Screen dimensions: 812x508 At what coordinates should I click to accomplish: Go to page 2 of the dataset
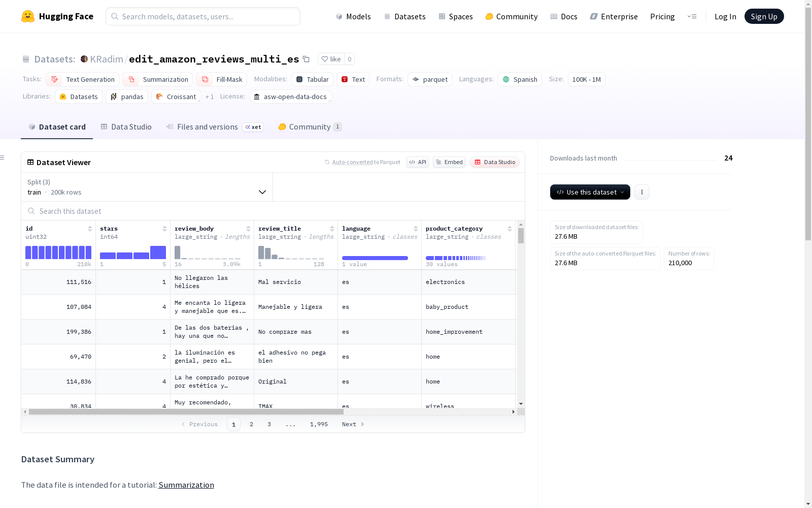tap(251, 424)
